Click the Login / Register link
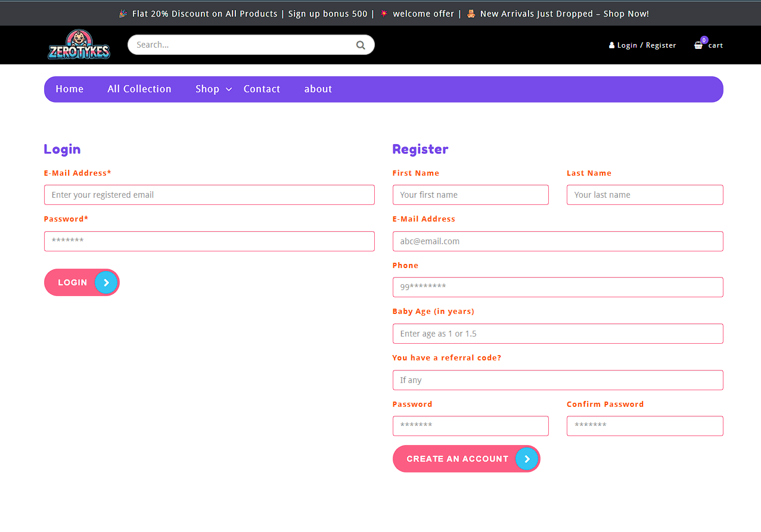 (646, 45)
